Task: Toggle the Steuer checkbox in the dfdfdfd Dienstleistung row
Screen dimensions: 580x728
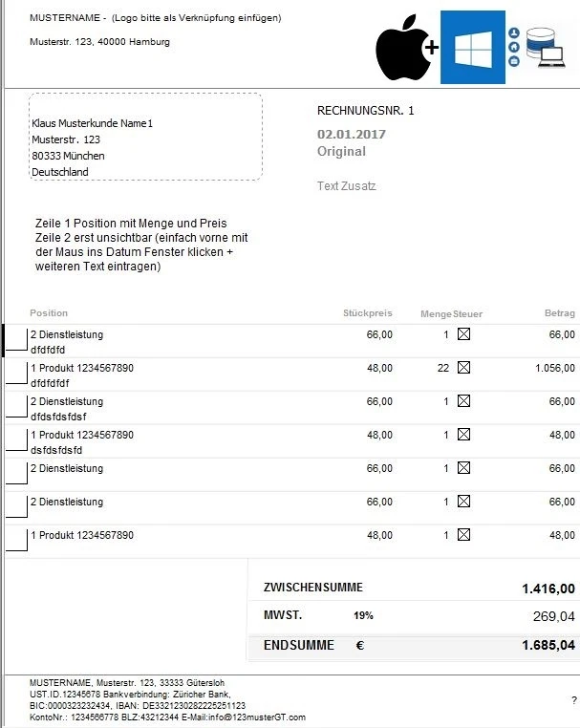Action: click(x=463, y=333)
